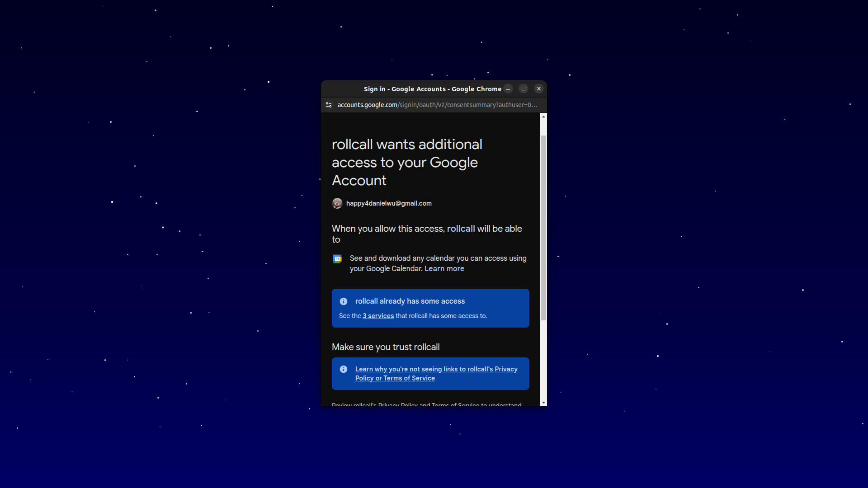Click the window title bar text
Image resolution: width=868 pixels, height=488 pixels.
tap(432, 89)
